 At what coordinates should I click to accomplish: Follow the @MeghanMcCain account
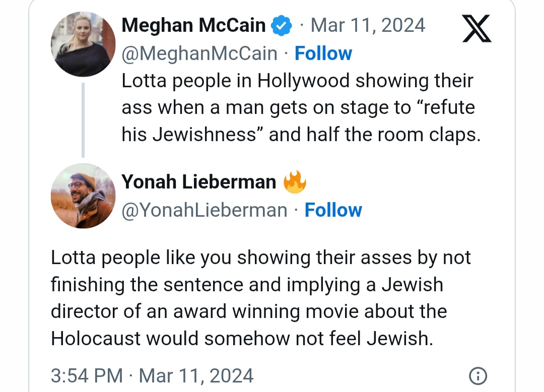click(x=323, y=53)
